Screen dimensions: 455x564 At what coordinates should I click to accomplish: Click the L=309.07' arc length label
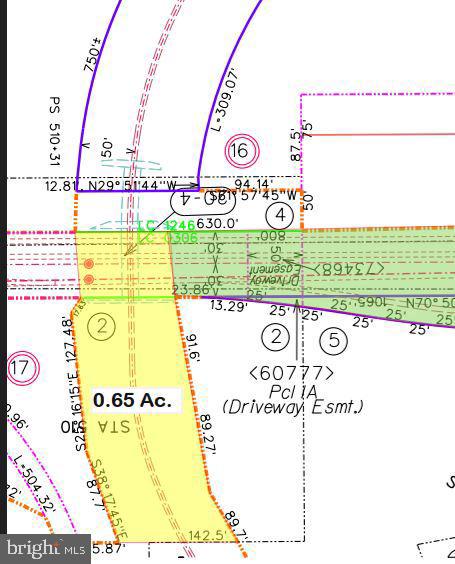(226, 100)
